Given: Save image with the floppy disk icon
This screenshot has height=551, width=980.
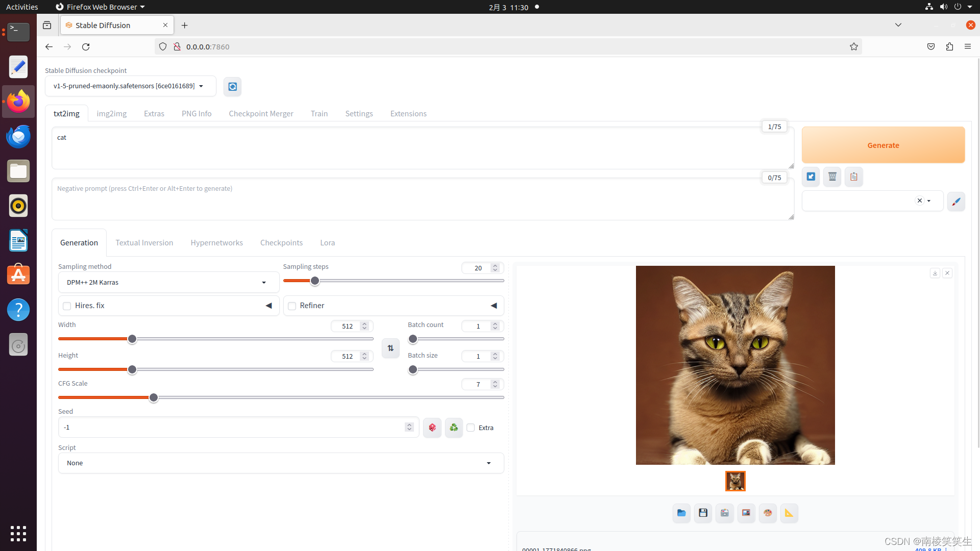Looking at the screenshot, I should point(703,513).
